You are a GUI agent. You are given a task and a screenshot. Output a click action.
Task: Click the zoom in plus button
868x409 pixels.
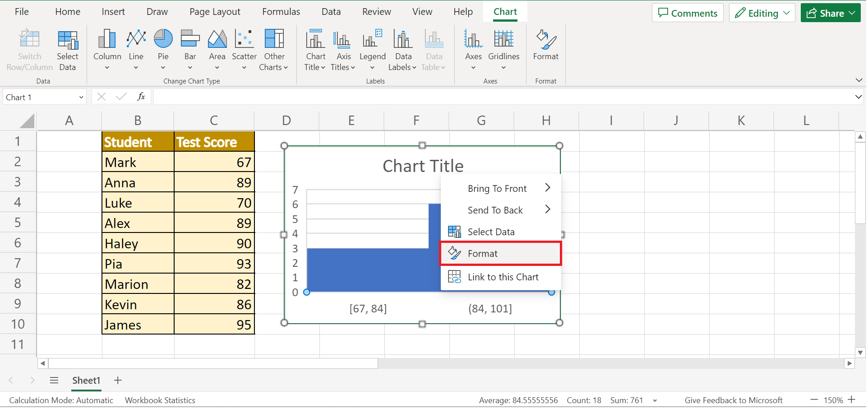pyautogui.click(x=852, y=400)
